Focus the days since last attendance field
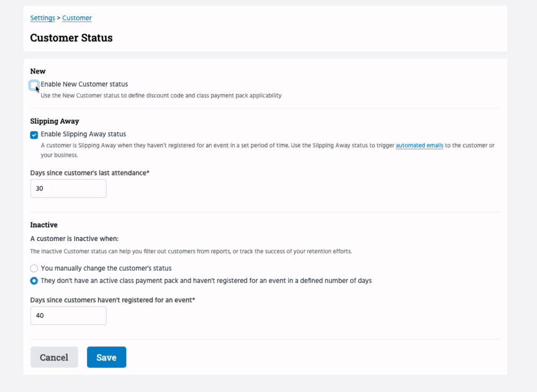This screenshot has height=392, width=537. point(68,188)
